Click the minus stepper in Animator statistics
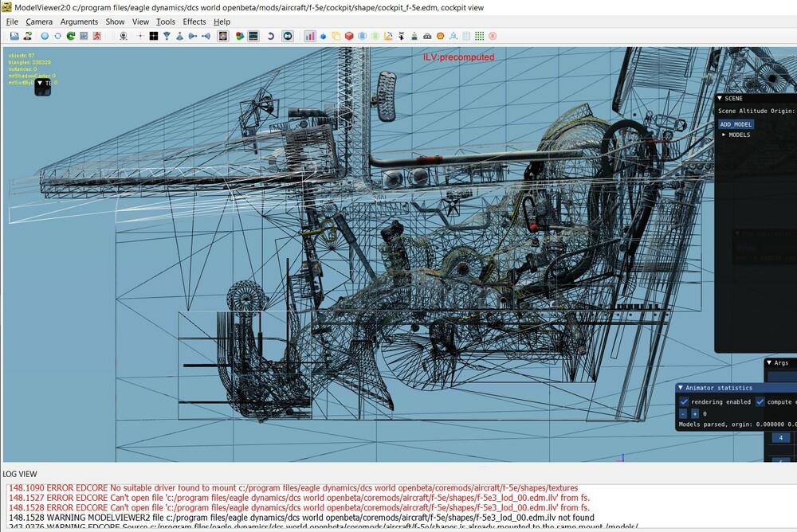Viewport: 797px width, 532px height. pos(683,414)
